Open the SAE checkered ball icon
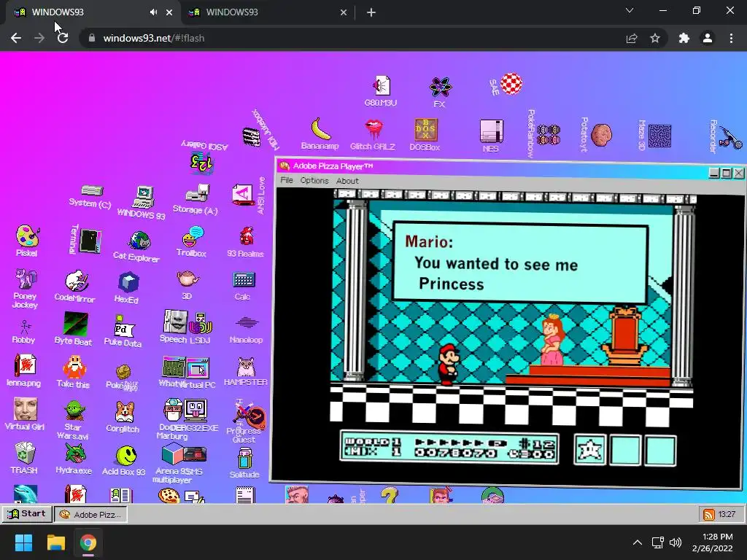Screen dimensions: 747x560 click(511, 84)
